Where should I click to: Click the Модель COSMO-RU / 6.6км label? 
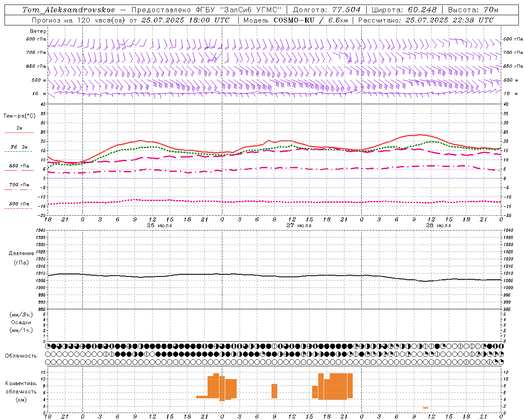tap(295, 20)
